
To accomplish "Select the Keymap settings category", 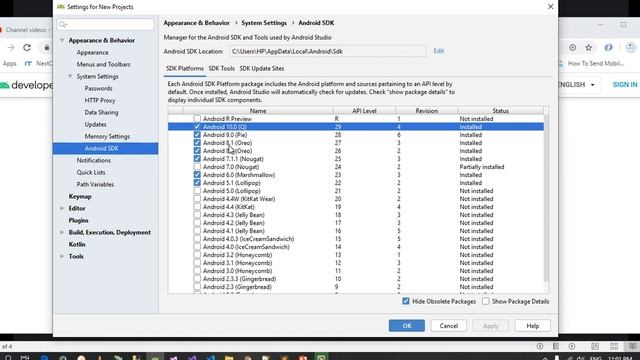I will click(x=80, y=196).
